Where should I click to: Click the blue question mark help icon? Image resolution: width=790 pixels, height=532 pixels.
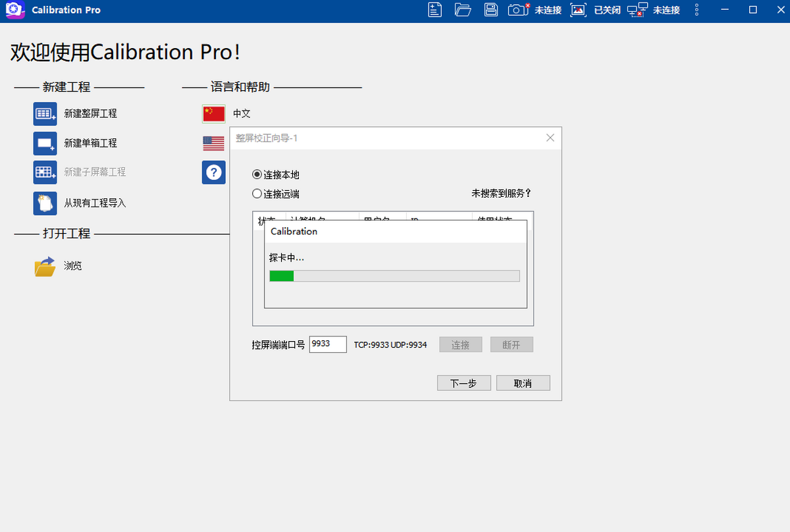[x=214, y=173]
